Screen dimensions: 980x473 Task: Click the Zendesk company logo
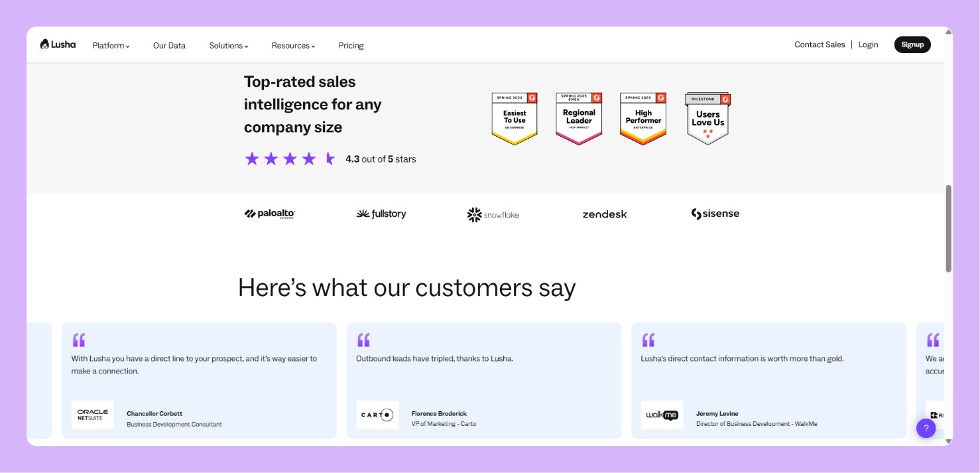pyautogui.click(x=604, y=214)
